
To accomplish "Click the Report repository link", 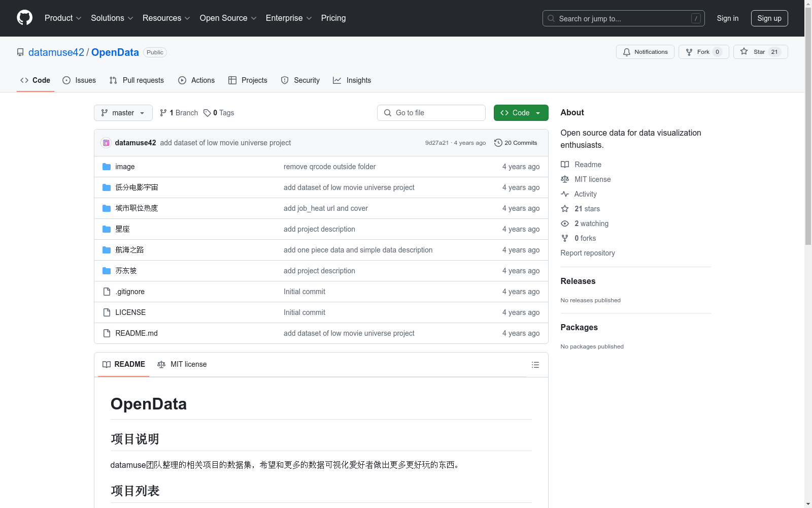I will pyautogui.click(x=588, y=253).
